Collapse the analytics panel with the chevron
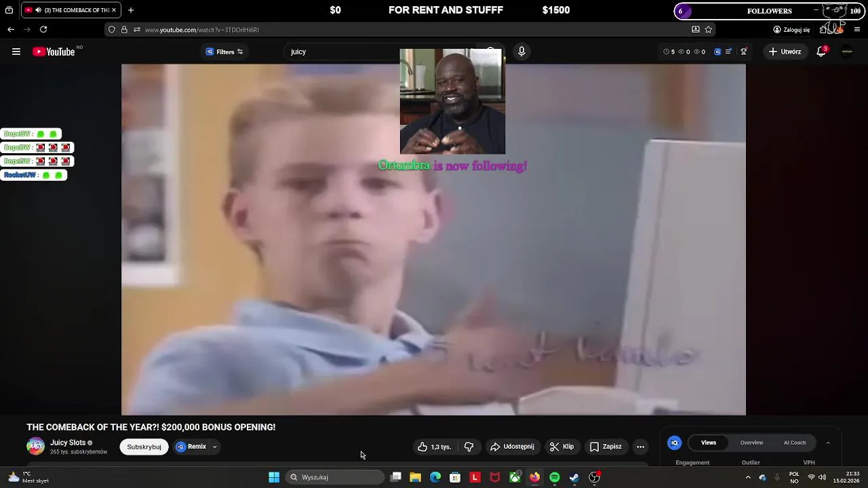Screen dimensions: 868x488 tap(828, 443)
